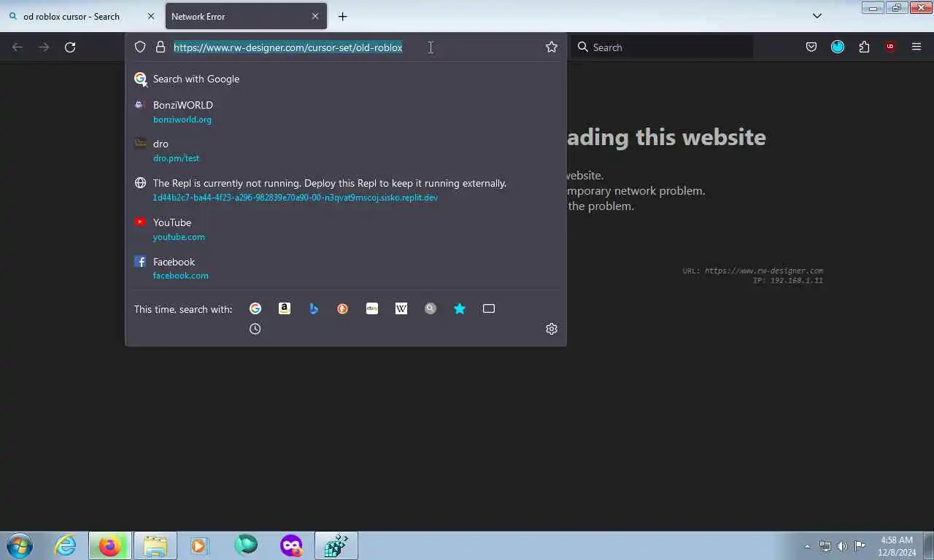Launch Internet Explorer from taskbar
The width and height of the screenshot is (934, 560).
coord(66,545)
